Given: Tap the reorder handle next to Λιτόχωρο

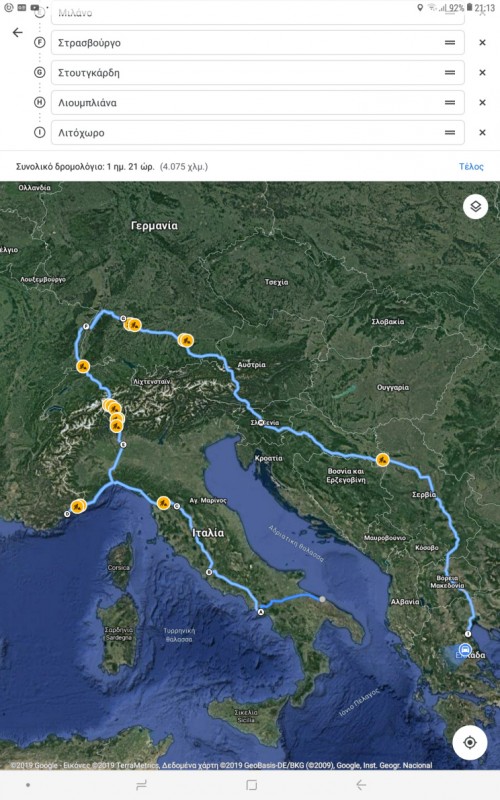Looking at the screenshot, I should (449, 133).
